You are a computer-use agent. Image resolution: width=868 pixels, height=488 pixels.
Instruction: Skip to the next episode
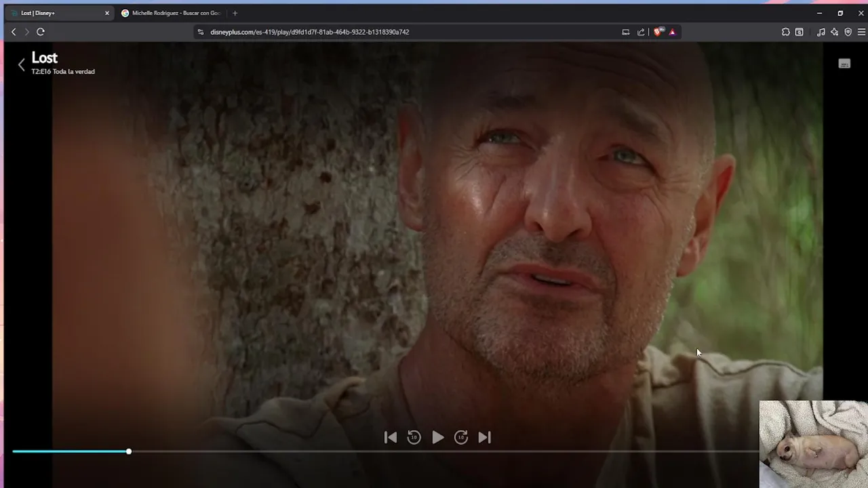(x=484, y=438)
